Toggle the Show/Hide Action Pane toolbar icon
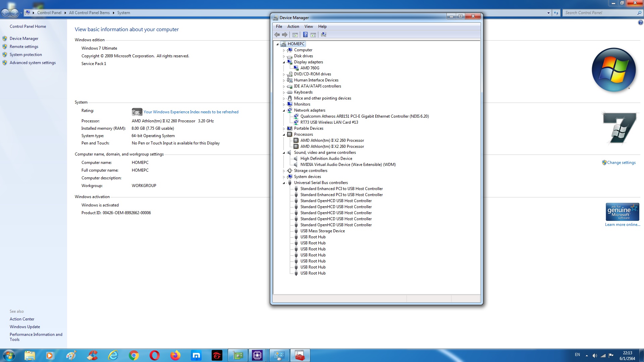Screen dimensions: 644x362 pyautogui.click(x=313, y=35)
